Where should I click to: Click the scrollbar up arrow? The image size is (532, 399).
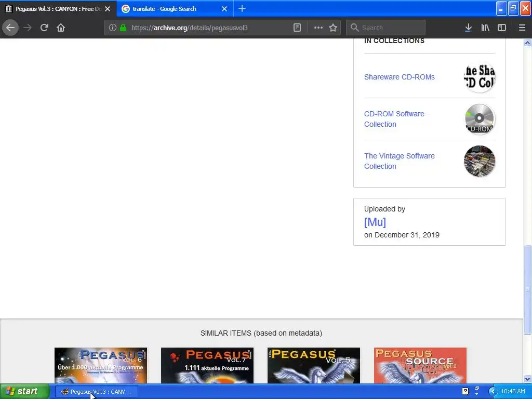(x=527, y=43)
